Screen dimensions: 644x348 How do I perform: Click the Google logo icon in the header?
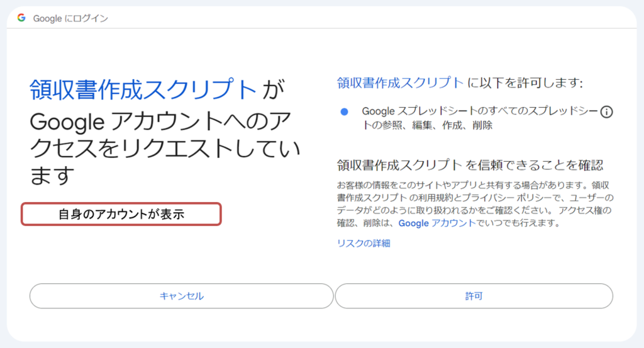tap(21, 18)
